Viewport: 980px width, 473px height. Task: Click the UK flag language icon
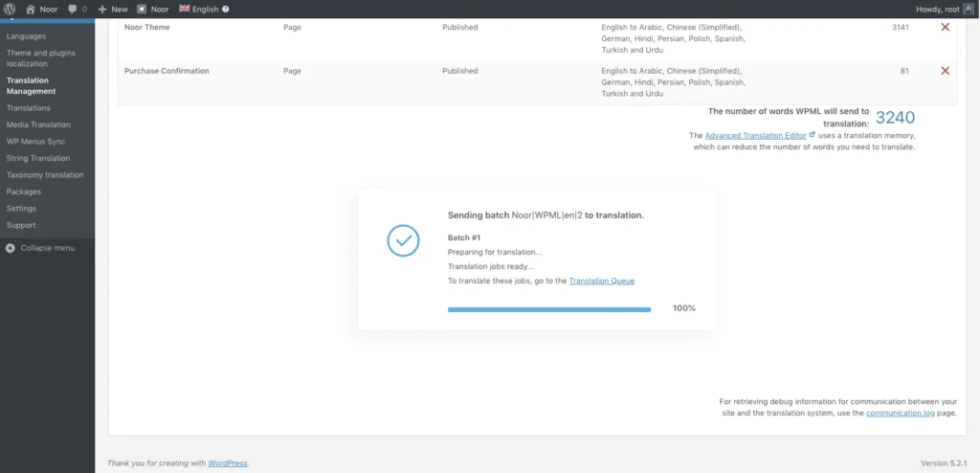[185, 9]
